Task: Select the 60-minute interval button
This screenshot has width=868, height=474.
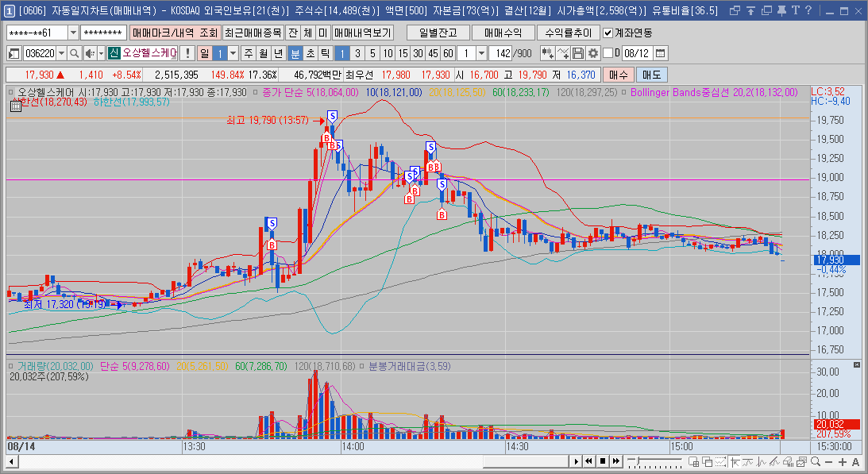Action: (449, 53)
